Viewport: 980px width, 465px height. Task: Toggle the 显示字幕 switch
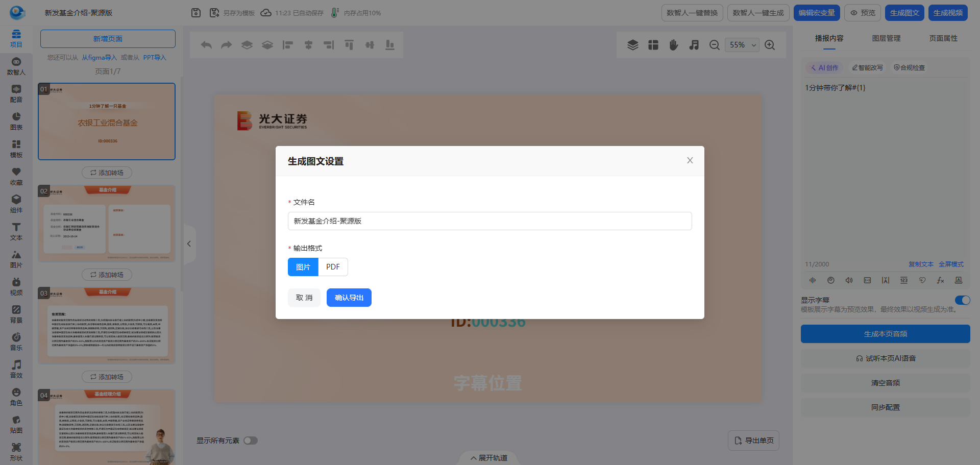pos(962,300)
